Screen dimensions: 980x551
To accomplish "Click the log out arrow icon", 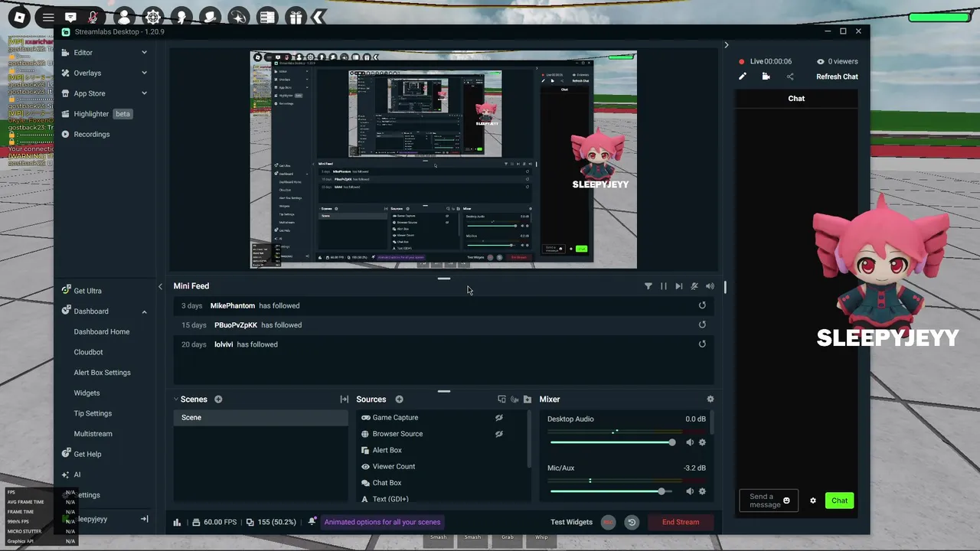I will tap(144, 519).
